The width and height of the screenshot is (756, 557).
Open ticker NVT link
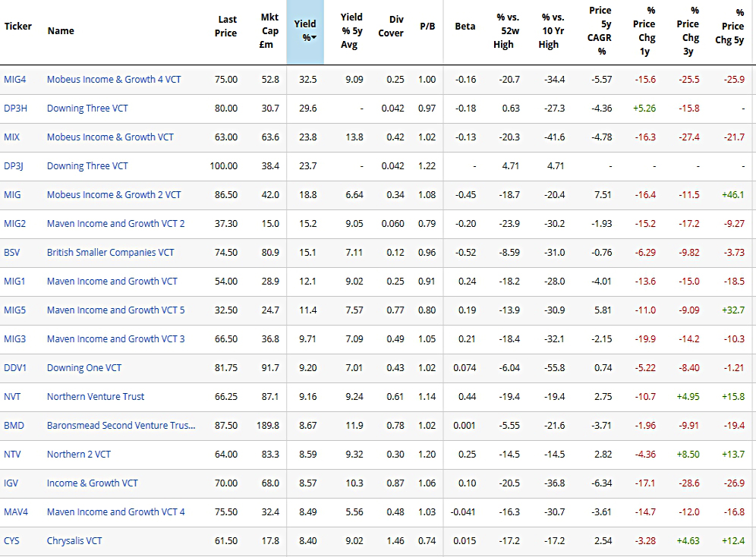(x=12, y=397)
